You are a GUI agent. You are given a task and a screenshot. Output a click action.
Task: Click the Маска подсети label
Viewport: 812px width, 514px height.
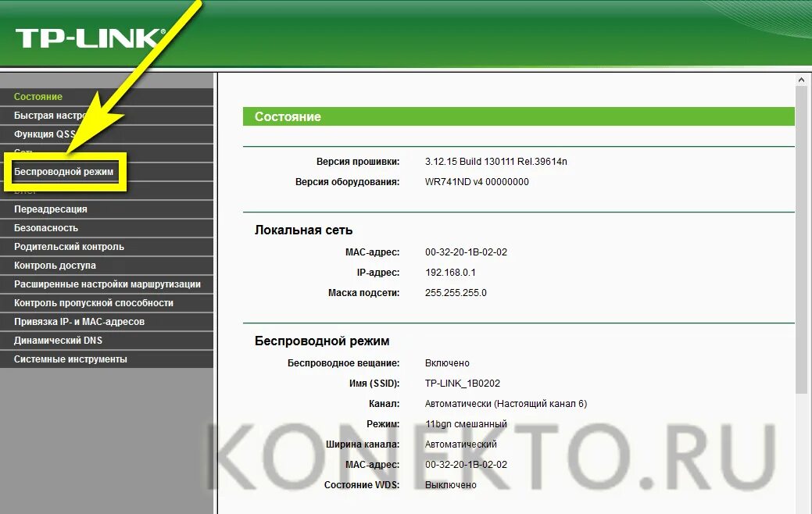363,292
